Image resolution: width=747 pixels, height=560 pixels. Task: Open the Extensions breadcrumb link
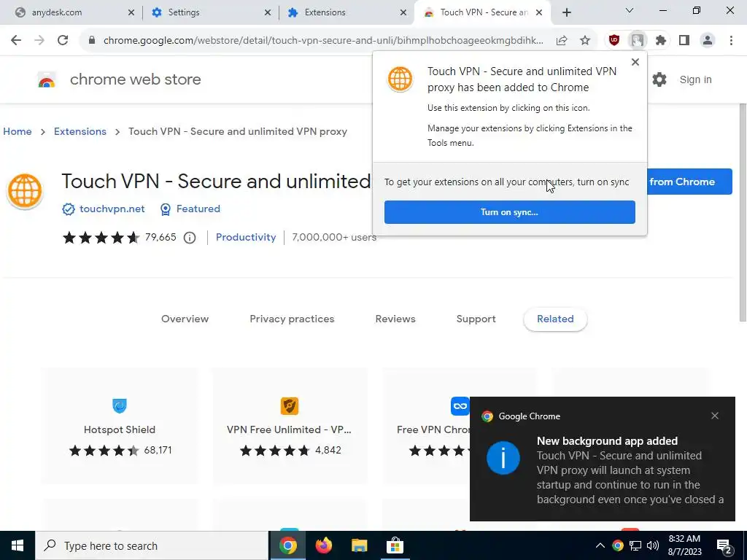pyautogui.click(x=80, y=131)
